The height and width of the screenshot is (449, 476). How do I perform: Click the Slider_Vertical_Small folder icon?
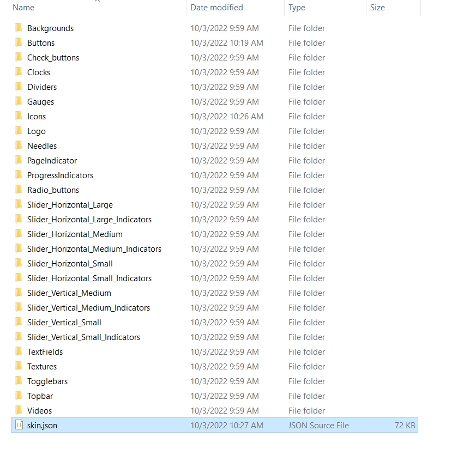(x=19, y=322)
